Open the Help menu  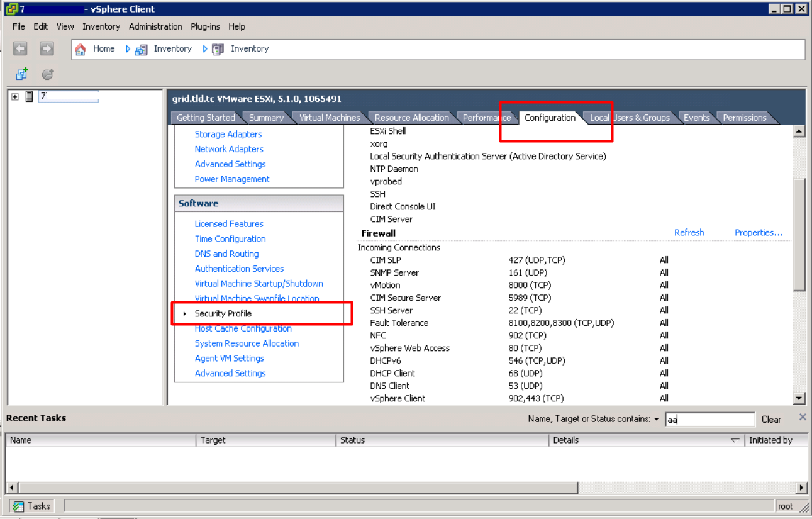[x=237, y=26]
